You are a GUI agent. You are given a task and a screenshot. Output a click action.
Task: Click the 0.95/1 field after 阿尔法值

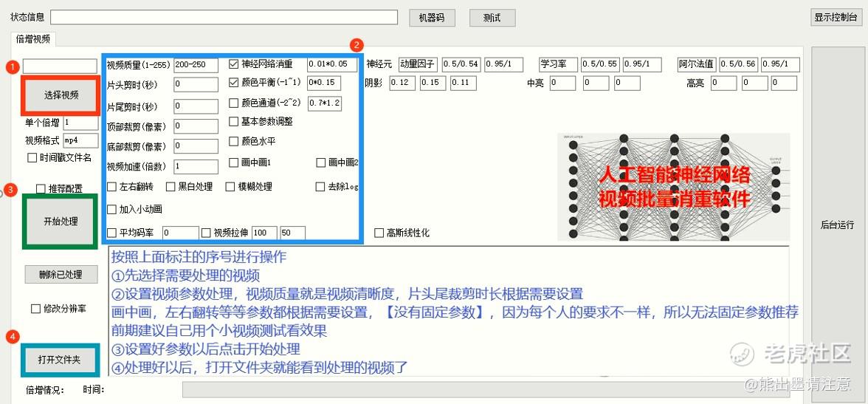point(781,64)
